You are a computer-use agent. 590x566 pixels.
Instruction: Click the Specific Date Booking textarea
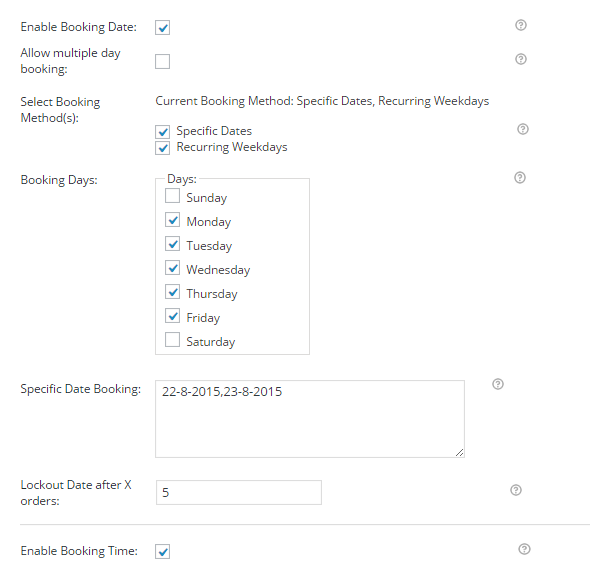point(310,419)
